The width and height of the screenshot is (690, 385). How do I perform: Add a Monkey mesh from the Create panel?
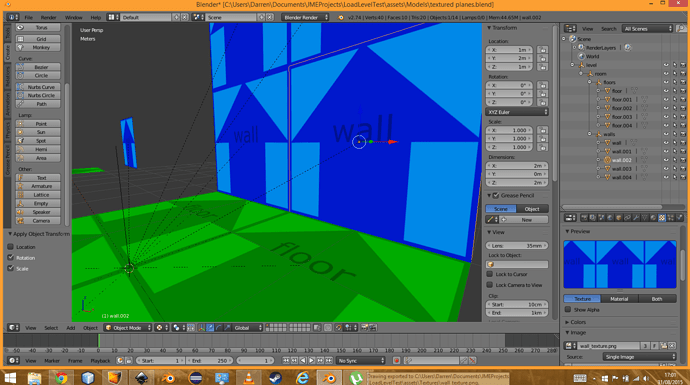click(x=38, y=48)
